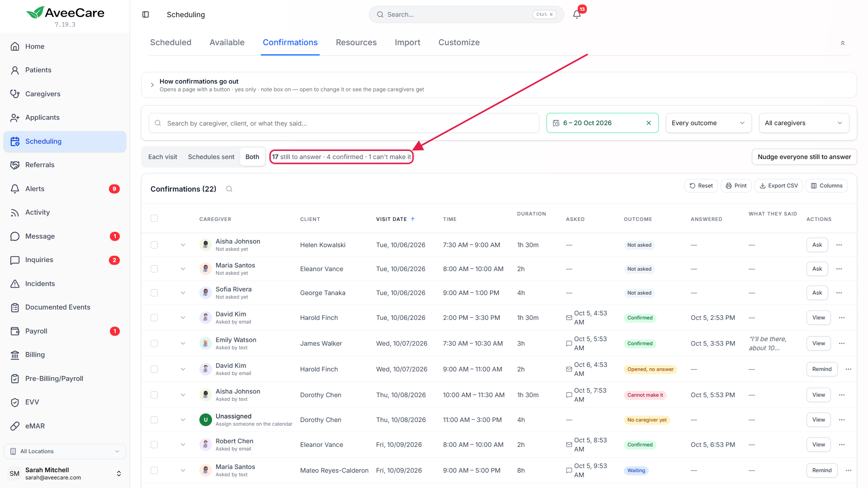Viewport: 868px width, 488px height.
Task: Check Aisha Johnson Helen Kowalski row checkbox
Action: pyautogui.click(x=154, y=245)
